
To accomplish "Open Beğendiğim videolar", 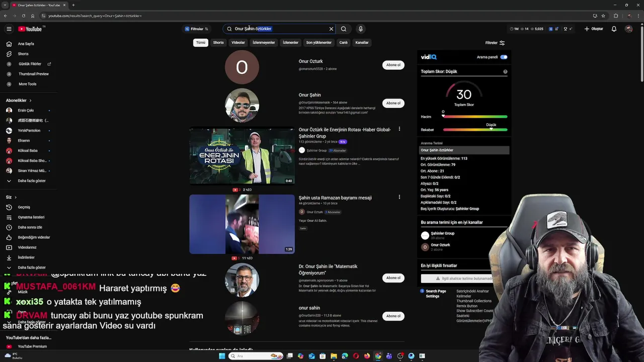I will [x=34, y=237].
